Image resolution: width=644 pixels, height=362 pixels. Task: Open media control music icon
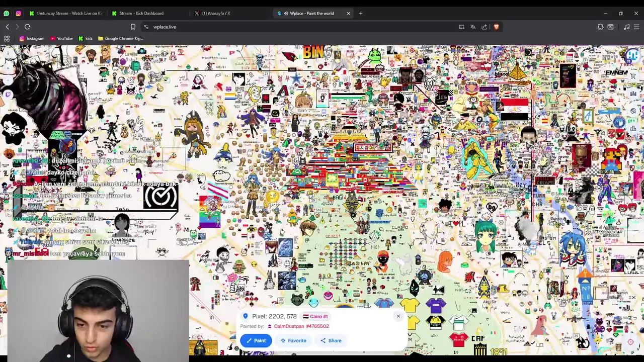click(626, 27)
